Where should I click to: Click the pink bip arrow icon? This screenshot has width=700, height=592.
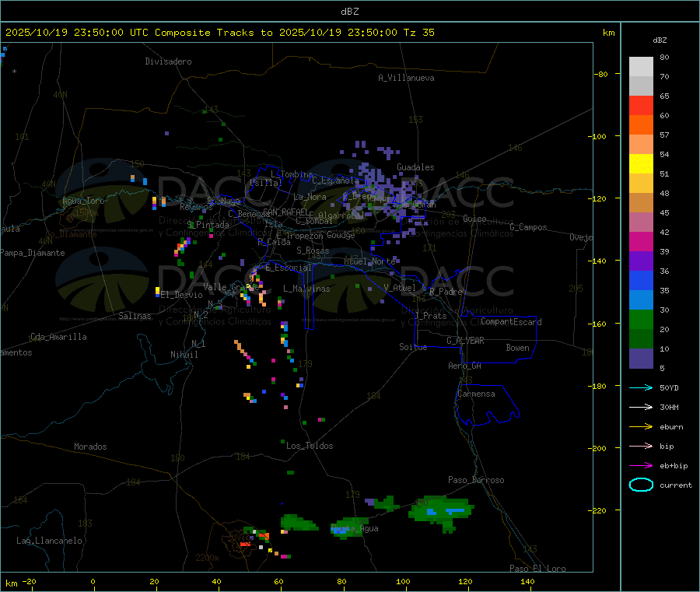point(641,446)
